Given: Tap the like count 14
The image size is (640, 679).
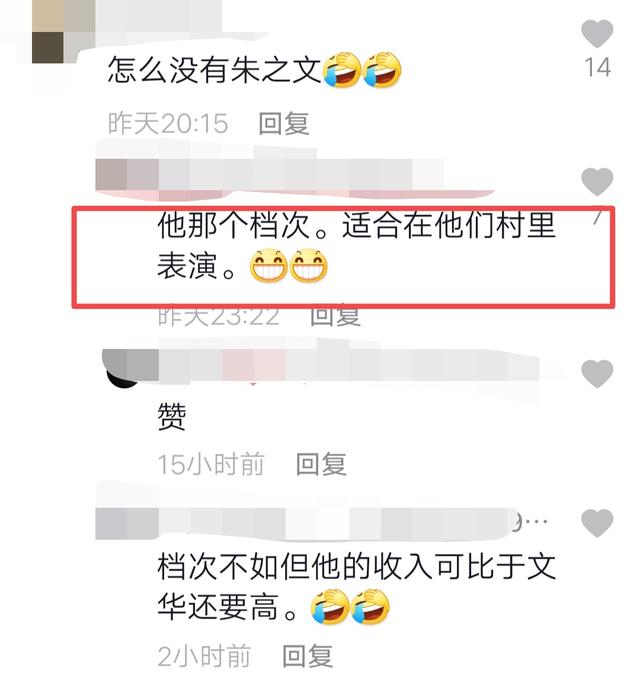Looking at the screenshot, I should pyautogui.click(x=598, y=68).
